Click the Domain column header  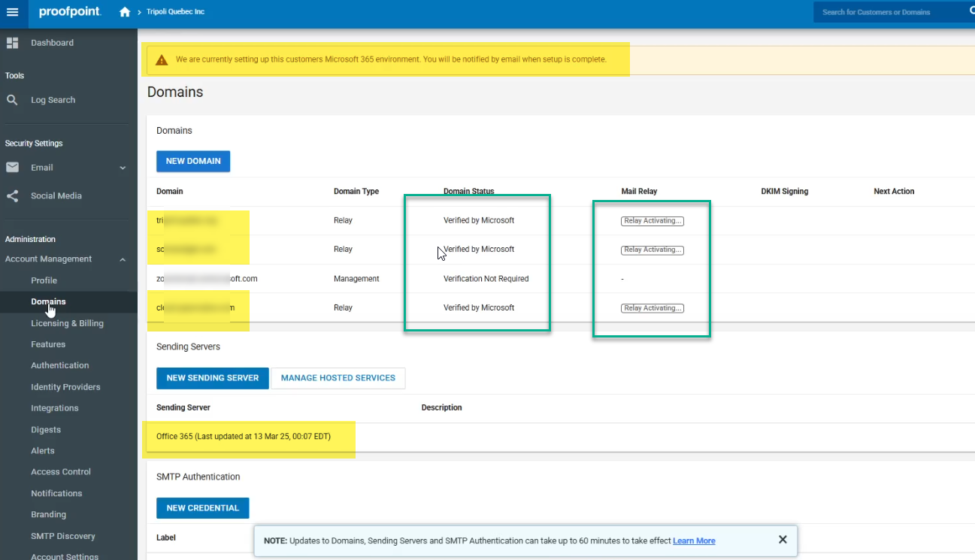click(x=169, y=192)
